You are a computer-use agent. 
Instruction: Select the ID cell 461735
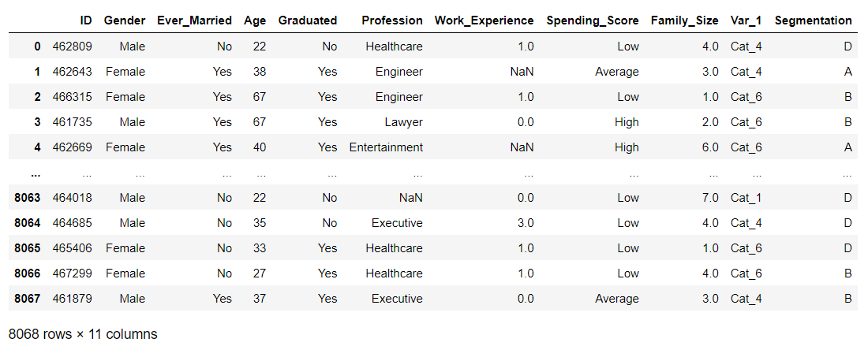73,122
